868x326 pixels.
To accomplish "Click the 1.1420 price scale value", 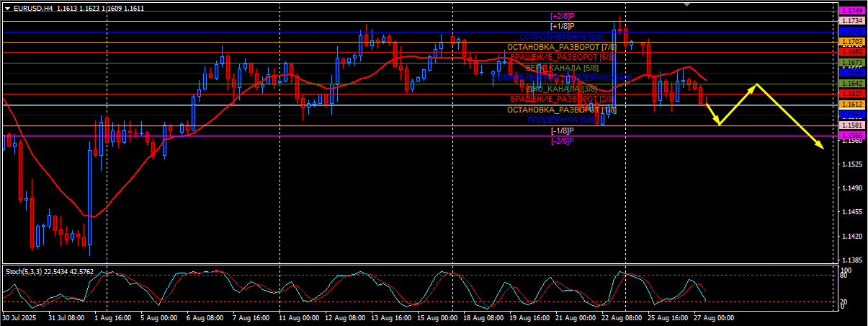I will tap(853, 236).
